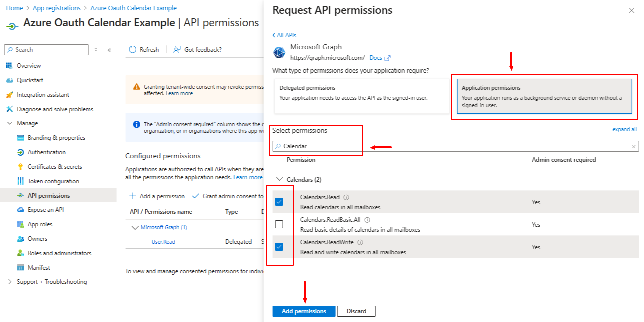
Task: Clear the Calendar search box with X
Action: (634, 146)
